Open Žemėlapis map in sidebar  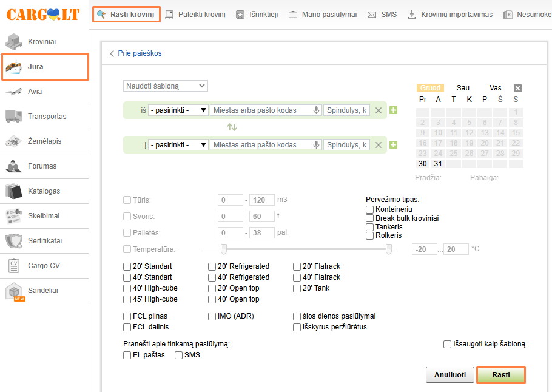tap(44, 141)
